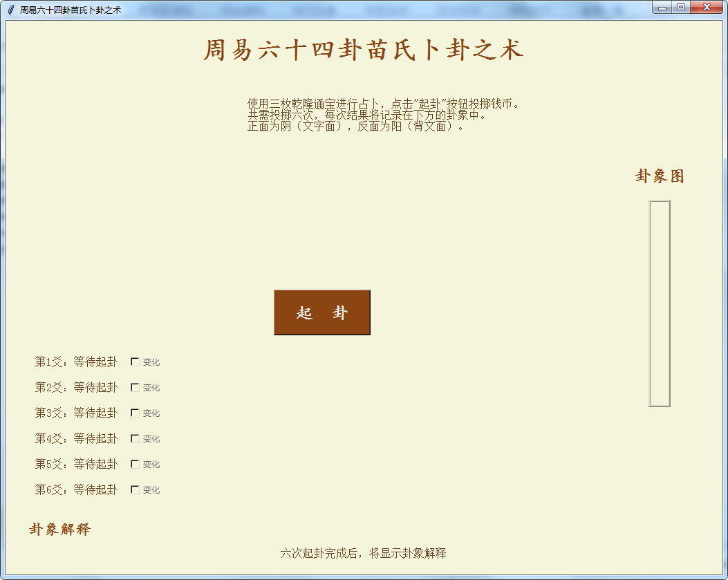This screenshot has height=580, width=728.
Task: Click the instructions text about 乾隆通宝
Action: coord(383,115)
